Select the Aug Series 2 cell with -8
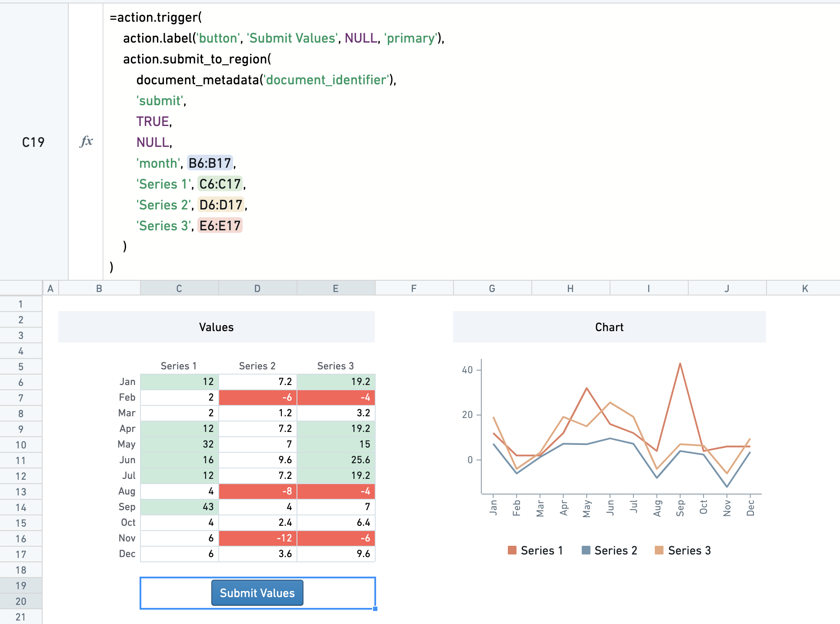Viewport: 840px width, 624px height. 258,491
